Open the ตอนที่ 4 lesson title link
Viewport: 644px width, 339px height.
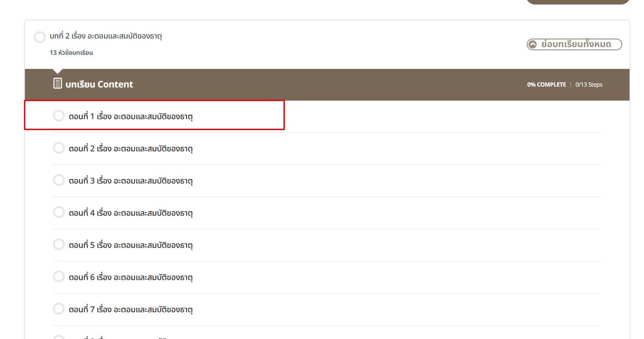(131, 213)
